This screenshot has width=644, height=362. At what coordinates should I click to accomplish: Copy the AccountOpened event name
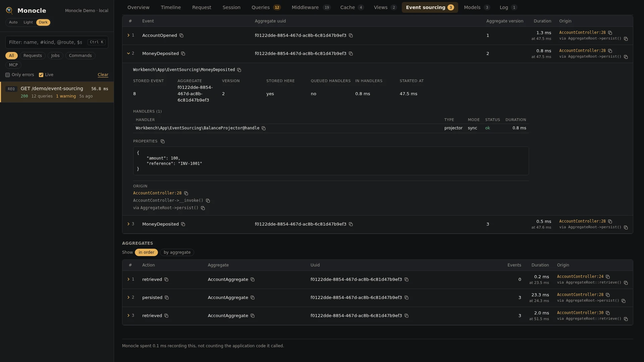click(x=181, y=36)
